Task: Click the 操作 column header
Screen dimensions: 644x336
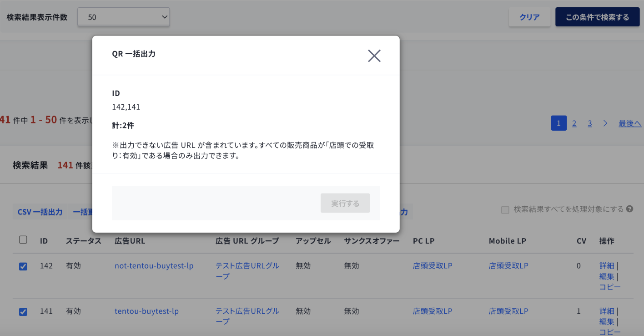Action: tap(607, 241)
